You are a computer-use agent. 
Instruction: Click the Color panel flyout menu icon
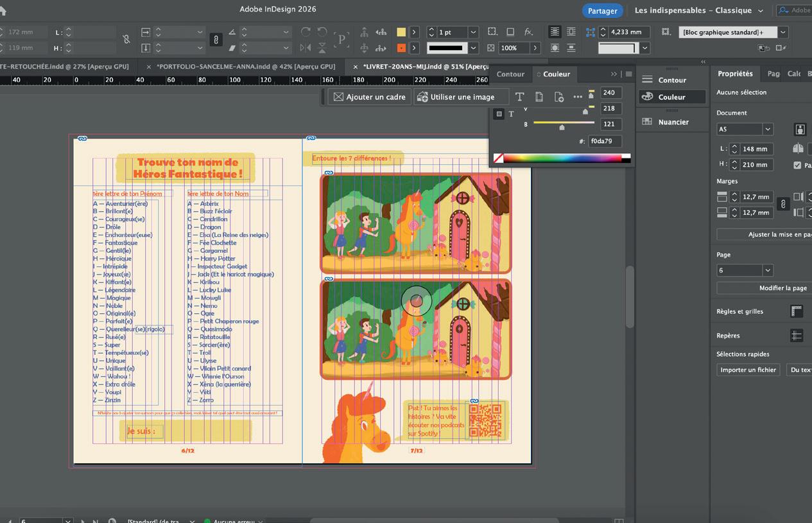point(628,74)
